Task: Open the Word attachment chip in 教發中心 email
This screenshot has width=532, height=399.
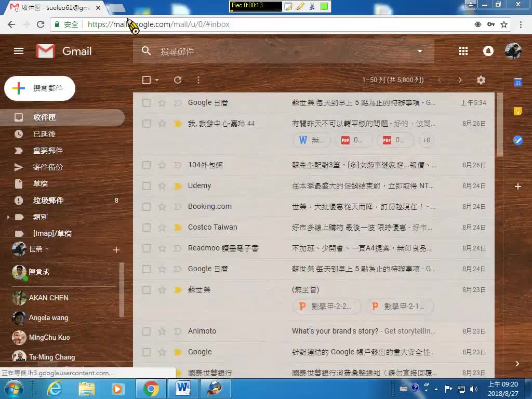Action: tap(312, 140)
